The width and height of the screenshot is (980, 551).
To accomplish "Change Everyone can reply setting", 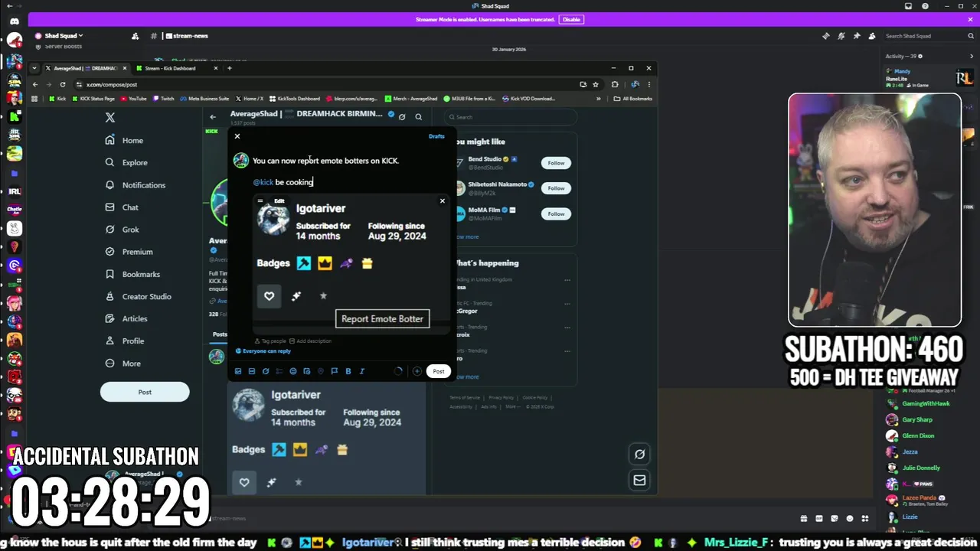I will tap(263, 351).
